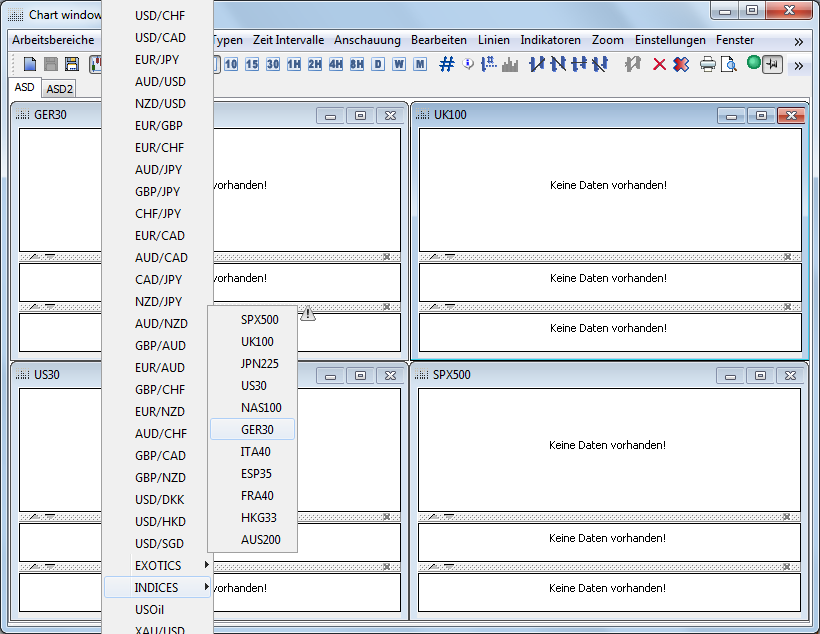
Task: Click the gray volume bars icon
Action: (510, 64)
